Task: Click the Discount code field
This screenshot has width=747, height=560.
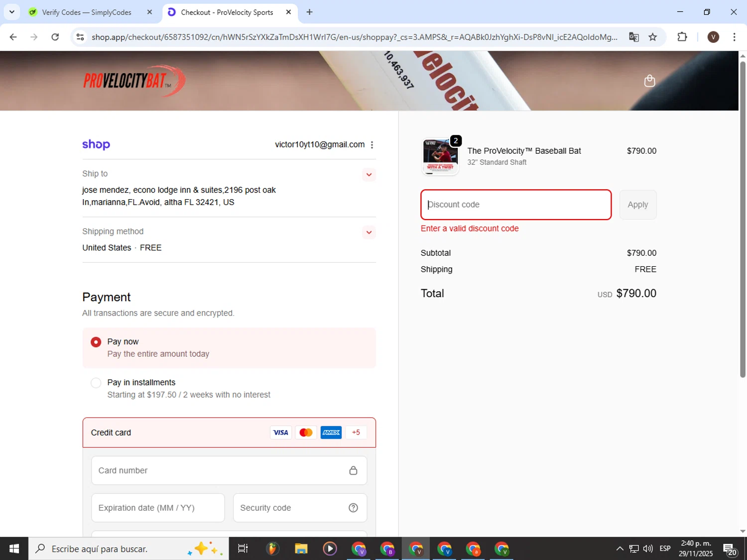Action: coord(516,205)
